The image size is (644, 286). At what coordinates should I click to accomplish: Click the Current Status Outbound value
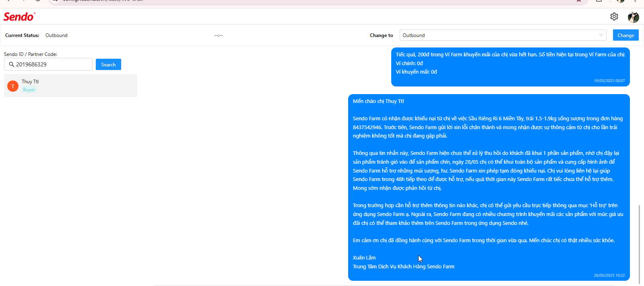pos(56,35)
